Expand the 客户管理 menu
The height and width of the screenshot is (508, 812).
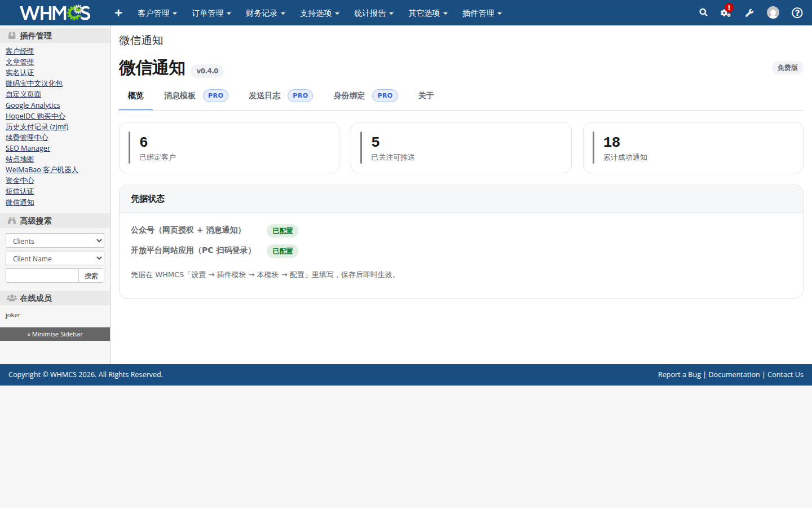tap(157, 13)
